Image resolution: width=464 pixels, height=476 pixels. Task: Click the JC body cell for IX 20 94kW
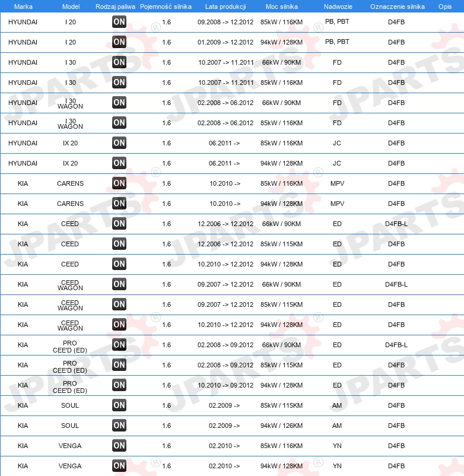click(337, 163)
